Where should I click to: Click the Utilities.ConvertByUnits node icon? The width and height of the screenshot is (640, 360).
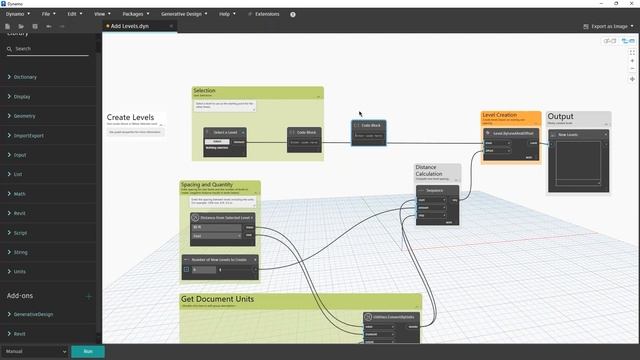[368, 317]
